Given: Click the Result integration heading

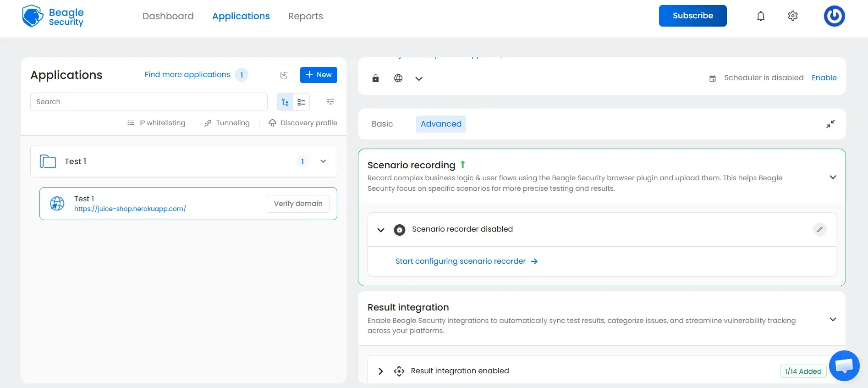Looking at the screenshot, I should (x=408, y=307).
